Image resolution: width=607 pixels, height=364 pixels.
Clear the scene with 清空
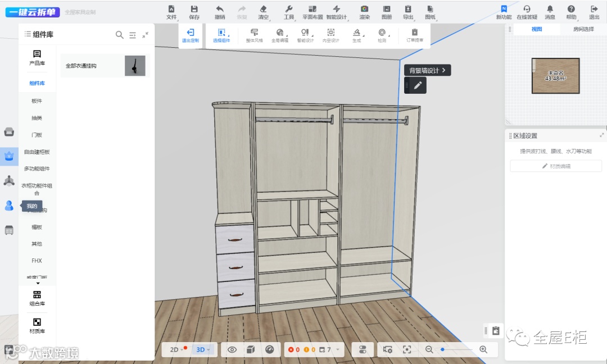point(263,12)
